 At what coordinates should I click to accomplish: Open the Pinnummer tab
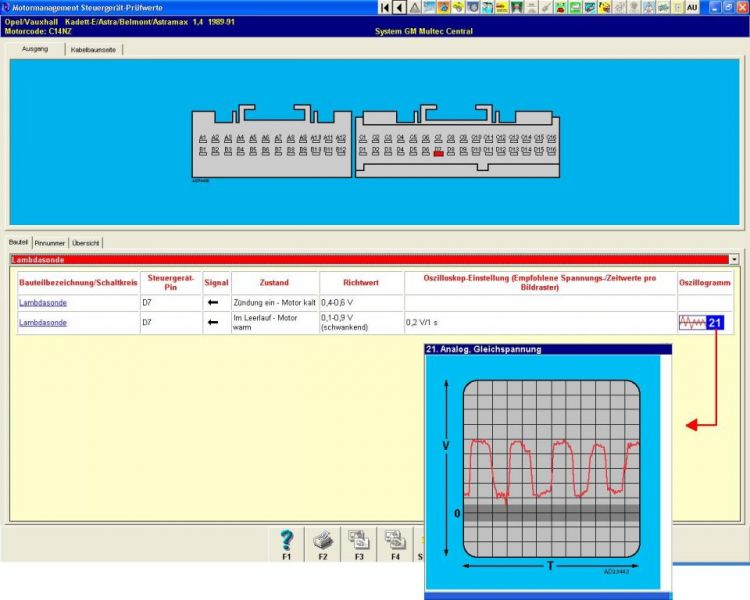pos(50,242)
